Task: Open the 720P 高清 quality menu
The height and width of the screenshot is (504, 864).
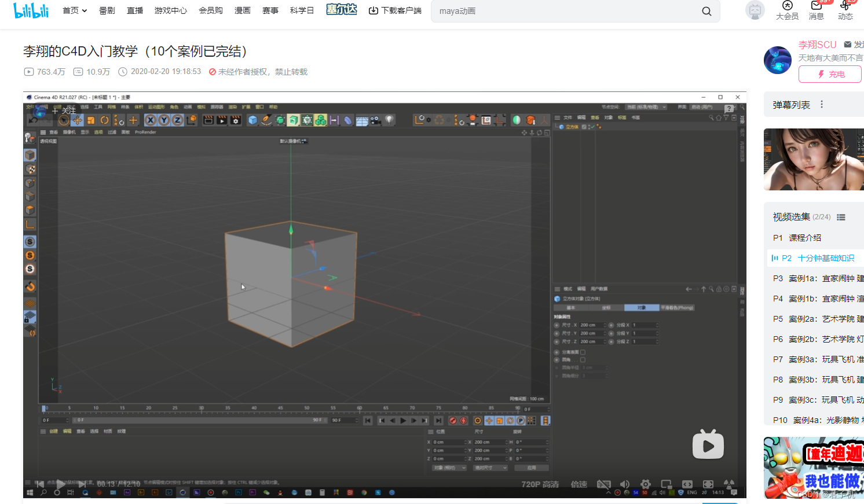Action: [x=540, y=484]
